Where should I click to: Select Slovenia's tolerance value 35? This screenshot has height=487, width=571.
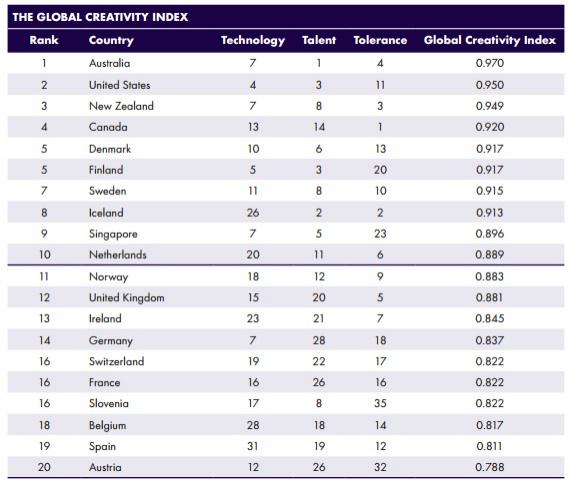click(x=380, y=403)
